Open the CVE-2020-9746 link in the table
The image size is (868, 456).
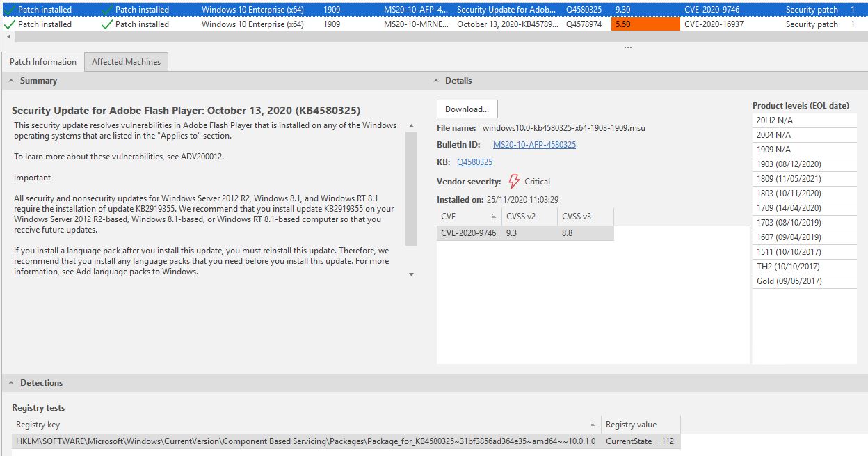(468, 233)
